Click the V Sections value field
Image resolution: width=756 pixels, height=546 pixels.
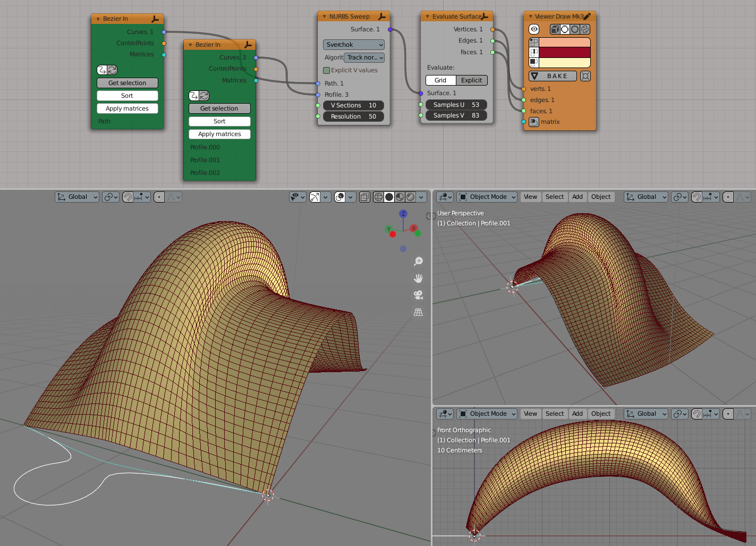[x=353, y=105]
